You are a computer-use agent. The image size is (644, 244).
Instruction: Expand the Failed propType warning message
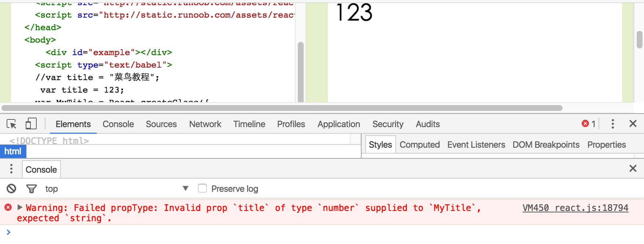click(x=20, y=208)
